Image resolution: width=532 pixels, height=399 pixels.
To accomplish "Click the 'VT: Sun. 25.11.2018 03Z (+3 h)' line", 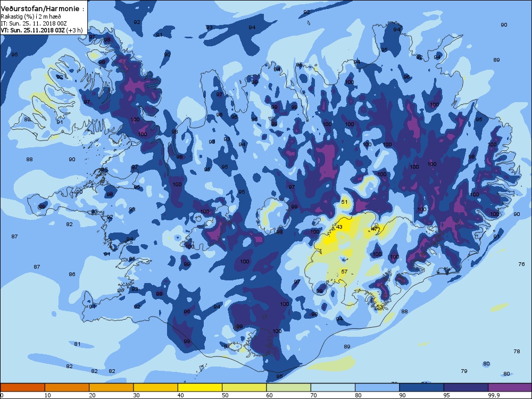I will 41,30.
